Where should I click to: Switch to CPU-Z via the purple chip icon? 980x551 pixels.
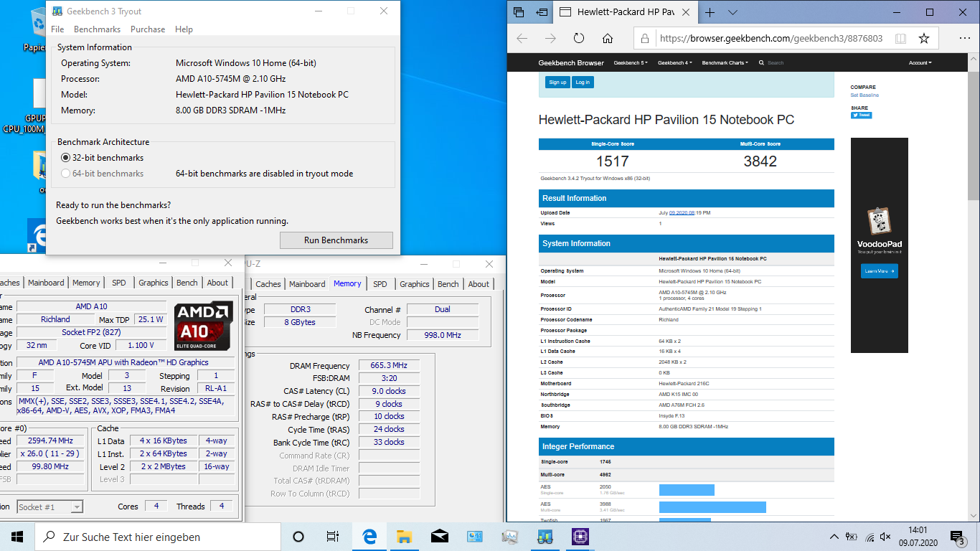580,537
